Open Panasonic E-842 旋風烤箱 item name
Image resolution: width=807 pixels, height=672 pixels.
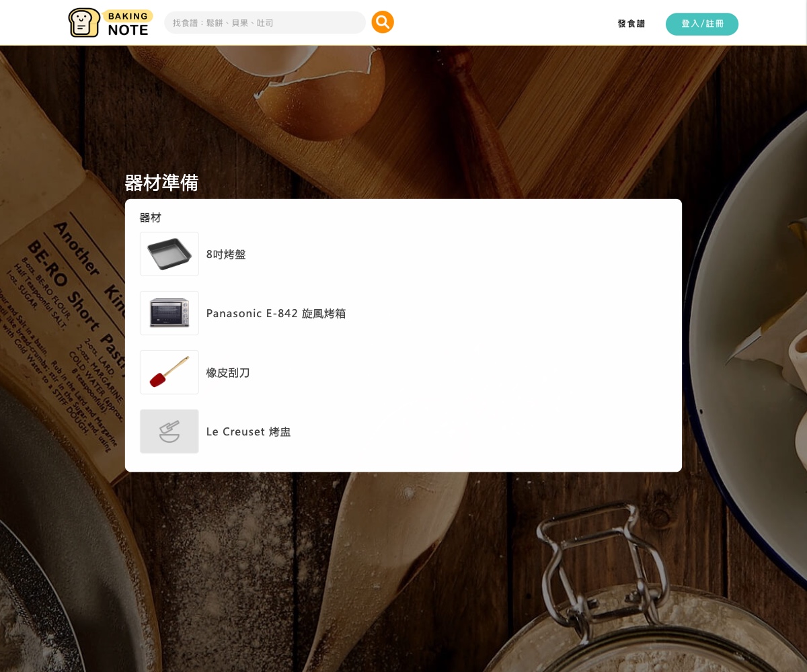(276, 314)
